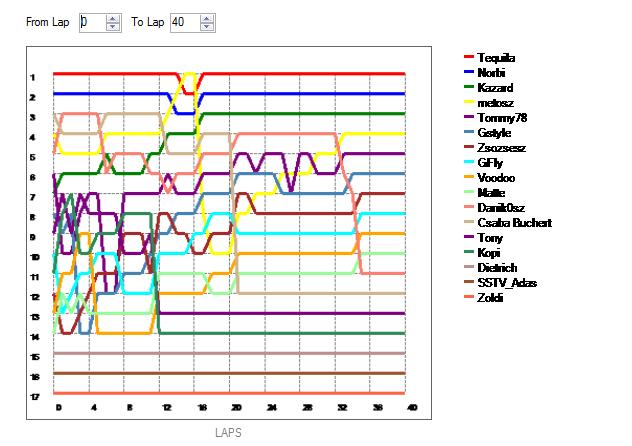Select the blue Norbi legend swatch
The image size is (632, 446).
tap(469, 72)
